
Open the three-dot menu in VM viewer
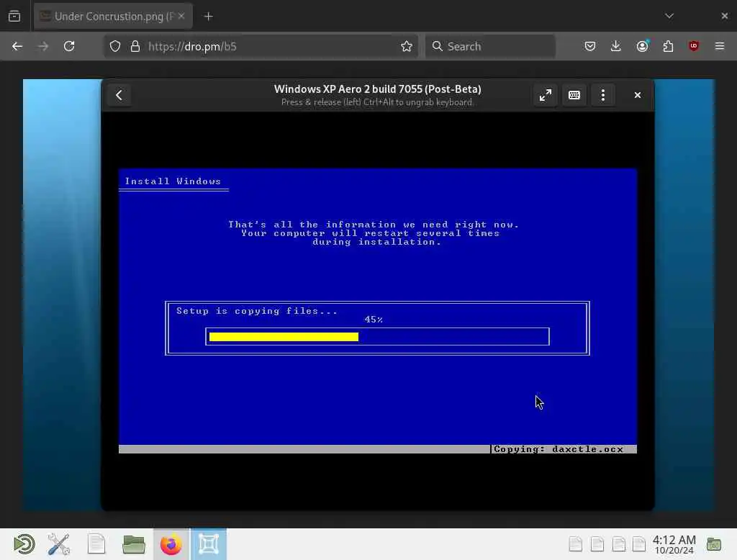point(603,96)
